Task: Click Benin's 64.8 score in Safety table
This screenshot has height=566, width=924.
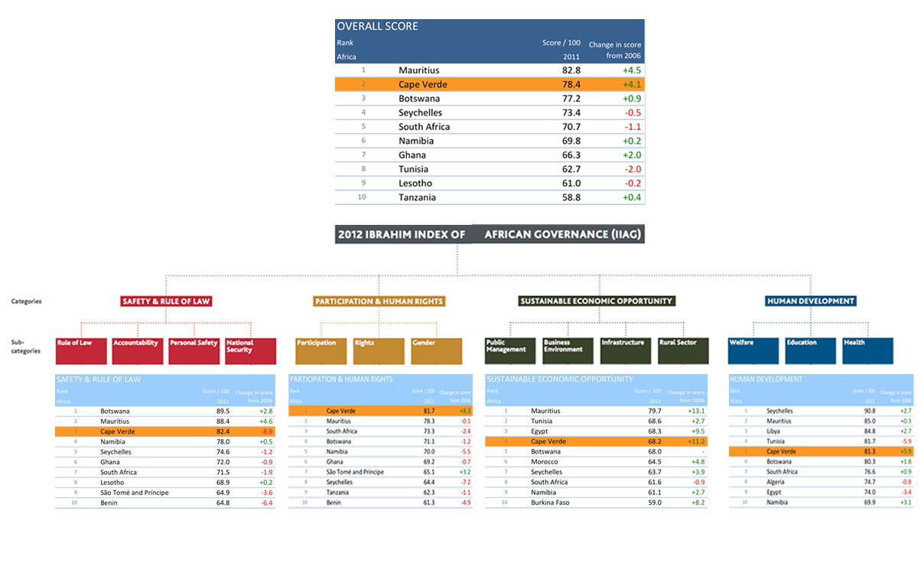Action: coord(223,503)
